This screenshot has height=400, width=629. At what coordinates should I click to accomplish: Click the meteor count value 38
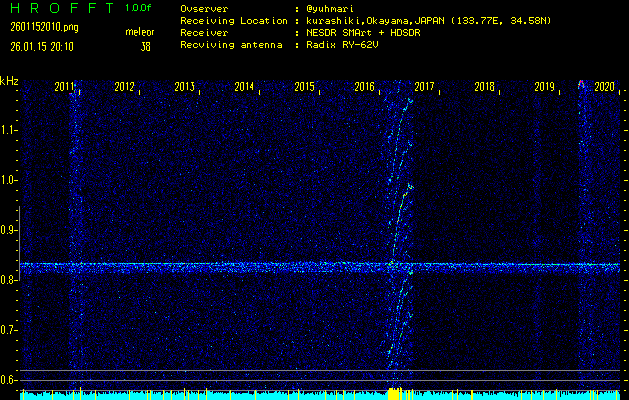point(146,46)
